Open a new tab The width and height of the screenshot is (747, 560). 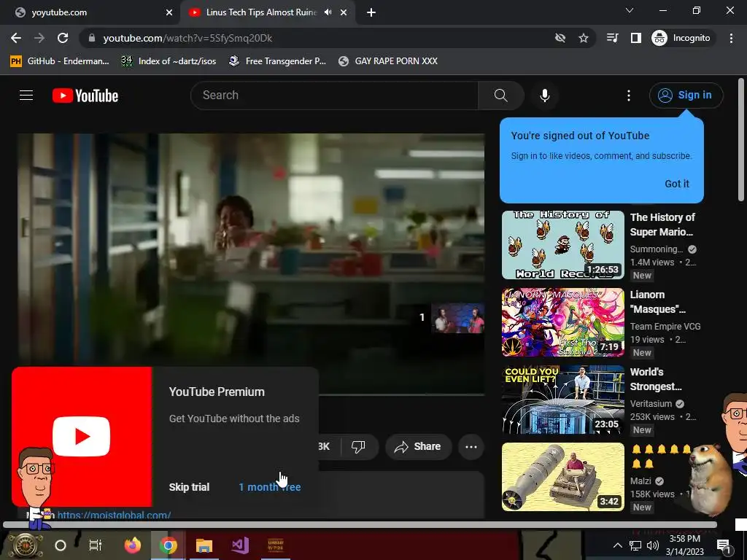coord(371,12)
